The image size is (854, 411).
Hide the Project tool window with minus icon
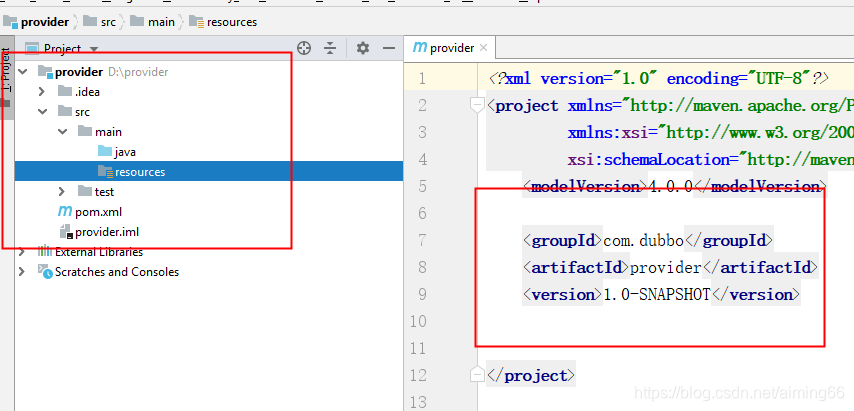coord(389,48)
